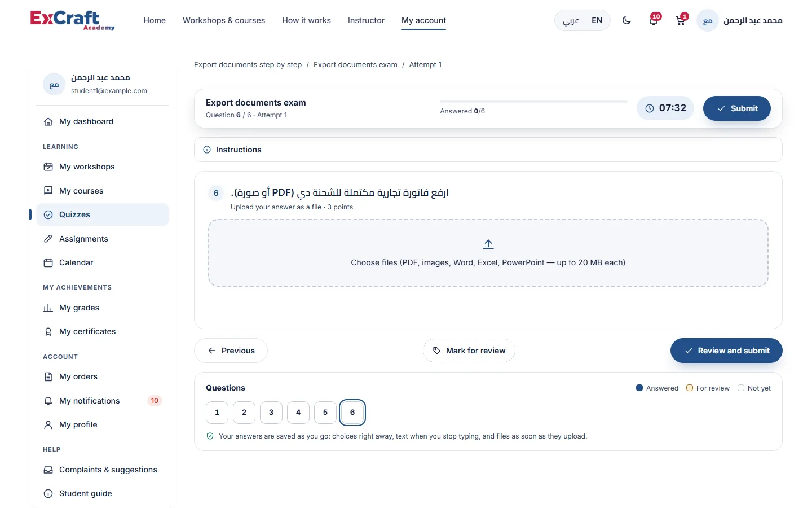
Task: Jump to question 1 in navigator
Action: [x=217, y=413]
